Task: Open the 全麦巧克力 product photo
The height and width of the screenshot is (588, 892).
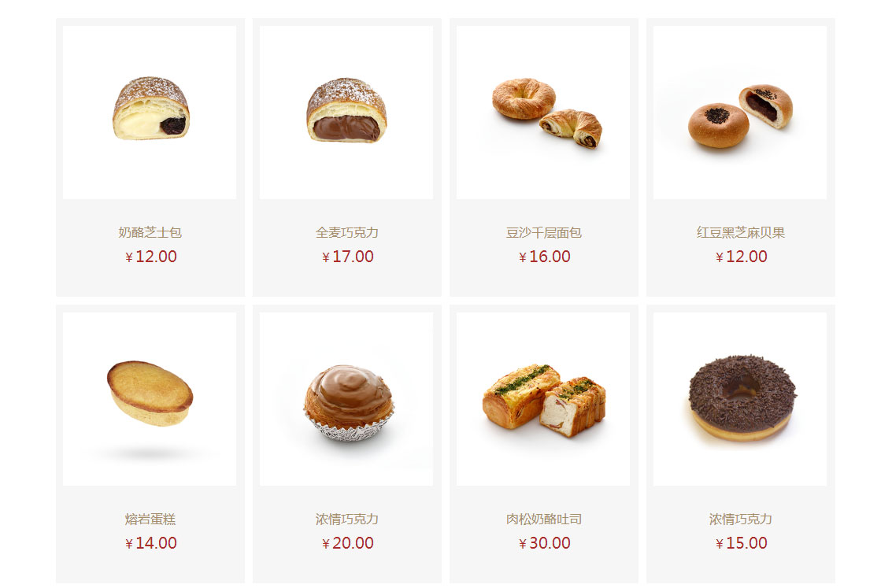Action: tap(346, 113)
